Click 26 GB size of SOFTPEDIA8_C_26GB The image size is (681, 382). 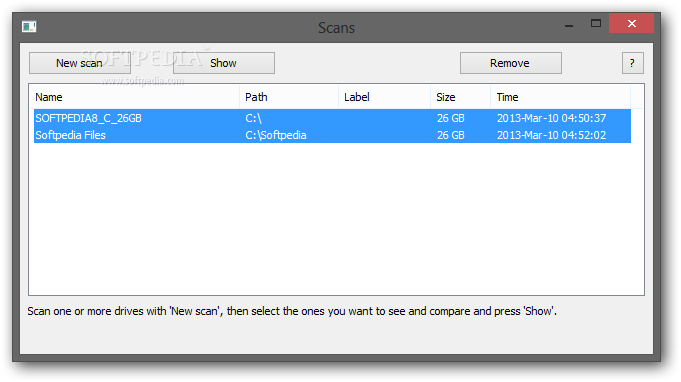coord(450,118)
